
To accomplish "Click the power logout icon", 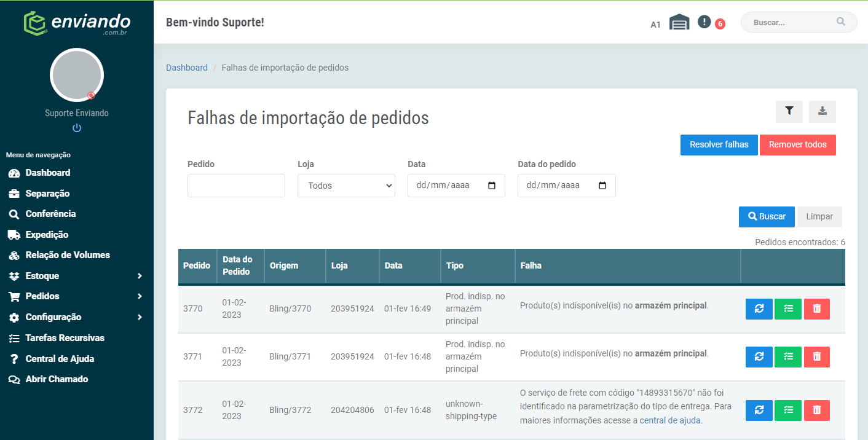I will [77, 128].
